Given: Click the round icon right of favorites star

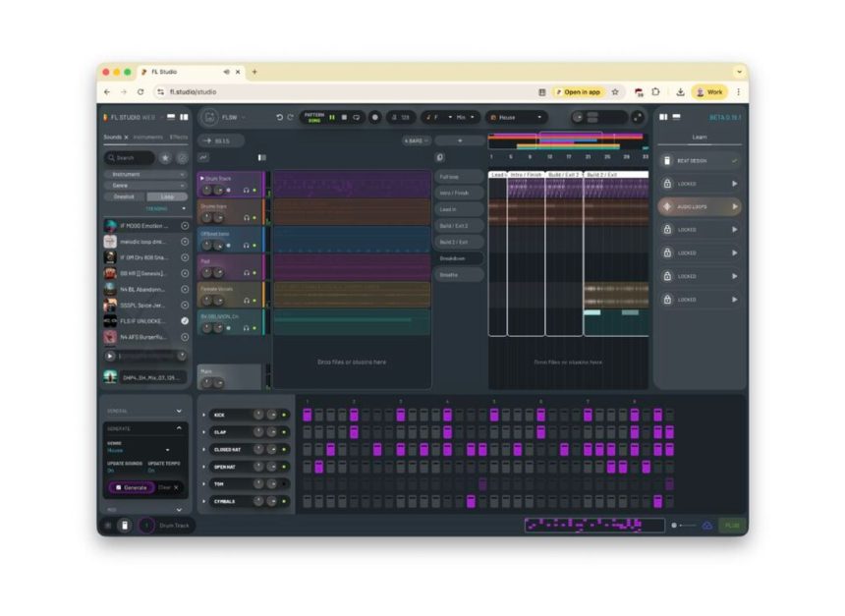Looking at the screenshot, I should point(182,158).
